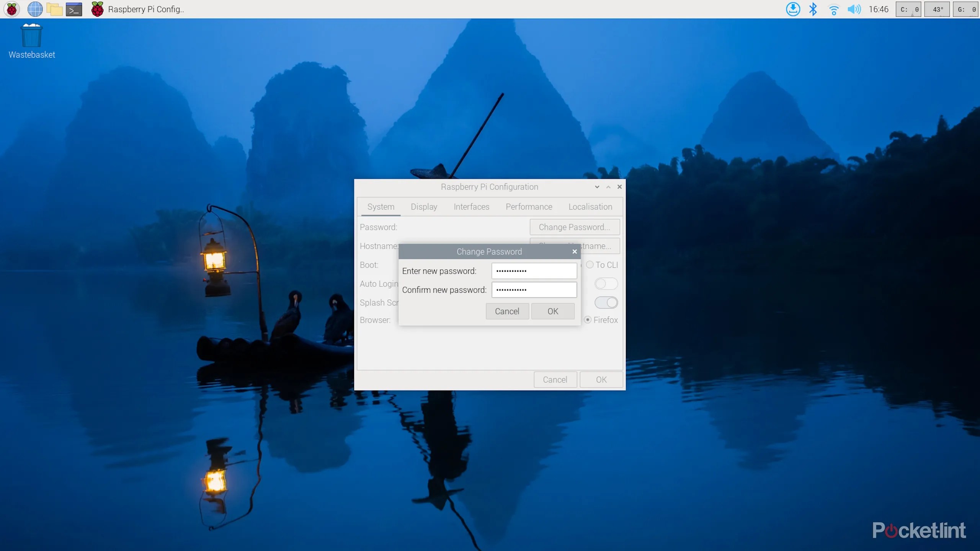Cancel the Change Password dialog

point(507,311)
